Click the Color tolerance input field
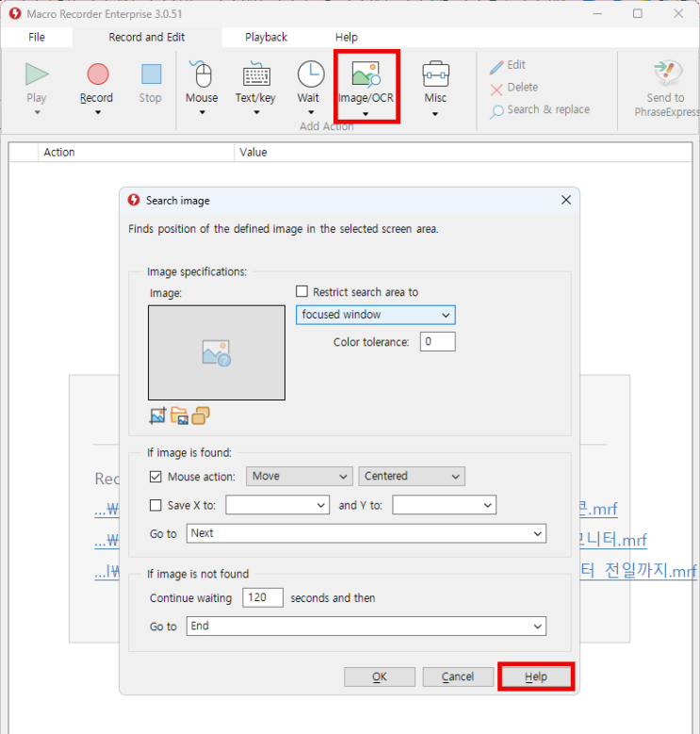This screenshot has width=700, height=734. (x=437, y=342)
